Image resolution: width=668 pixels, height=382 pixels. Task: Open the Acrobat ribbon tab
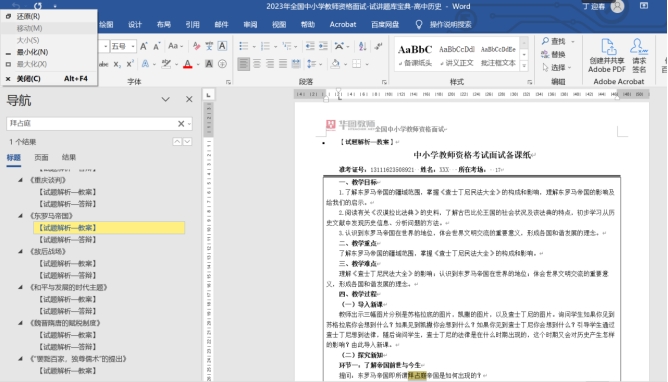tap(343, 24)
